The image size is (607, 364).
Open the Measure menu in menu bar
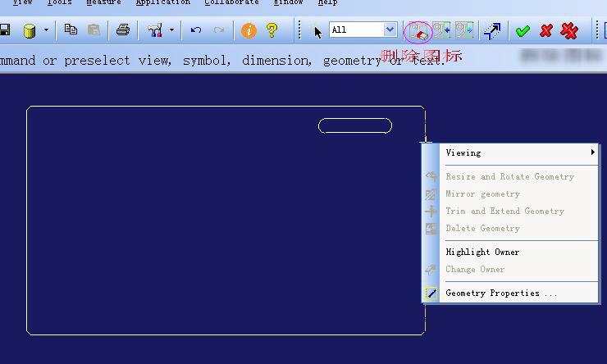[103, 2]
